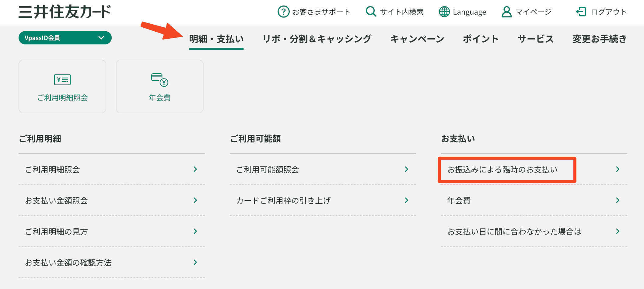Open お振込みによる臨時のお支払い link
This screenshot has width=644, height=289.
(x=502, y=169)
